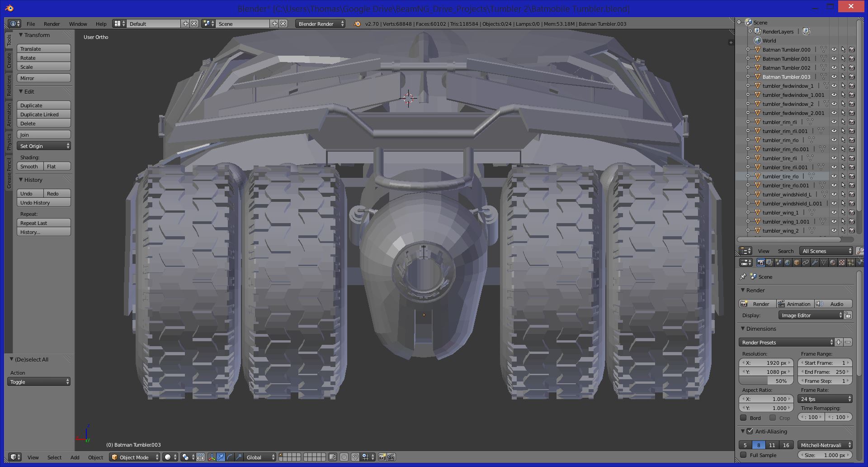Switch to the Physics tool shelf tab
The image size is (868, 467).
click(9, 141)
